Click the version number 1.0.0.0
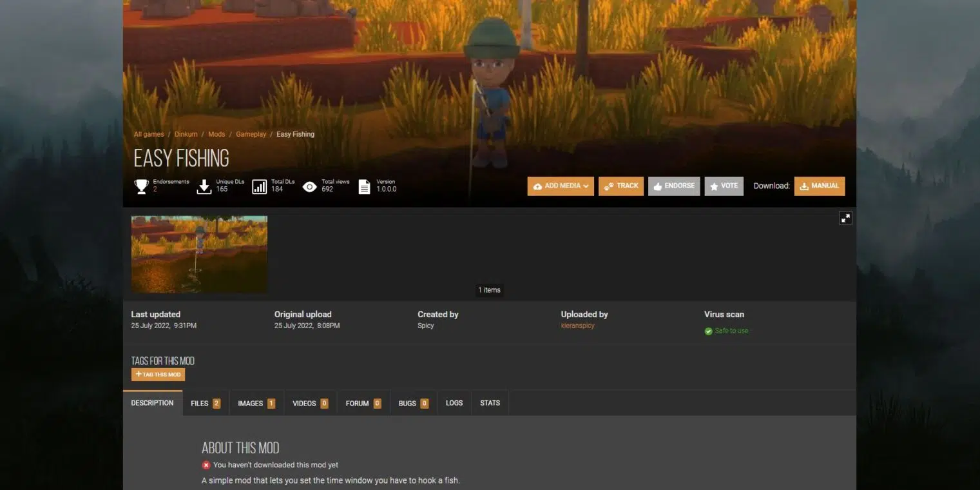Image resolution: width=980 pixels, height=490 pixels. coord(387,189)
